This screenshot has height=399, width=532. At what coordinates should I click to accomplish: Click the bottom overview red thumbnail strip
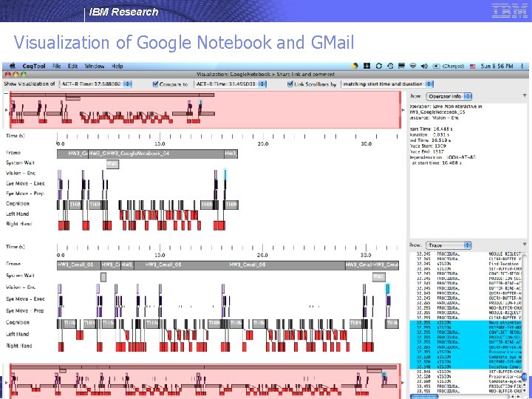pos(205,381)
